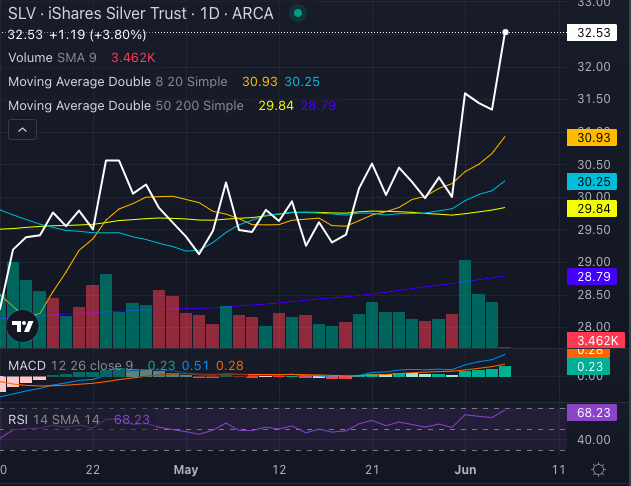The image size is (631, 486).
Task: Click the 68.23 value in RSI legend
Action: click(x=132, y=420)
